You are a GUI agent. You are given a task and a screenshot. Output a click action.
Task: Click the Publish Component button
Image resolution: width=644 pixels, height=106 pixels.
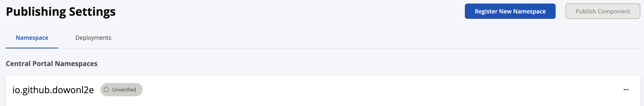coord(603,11)
